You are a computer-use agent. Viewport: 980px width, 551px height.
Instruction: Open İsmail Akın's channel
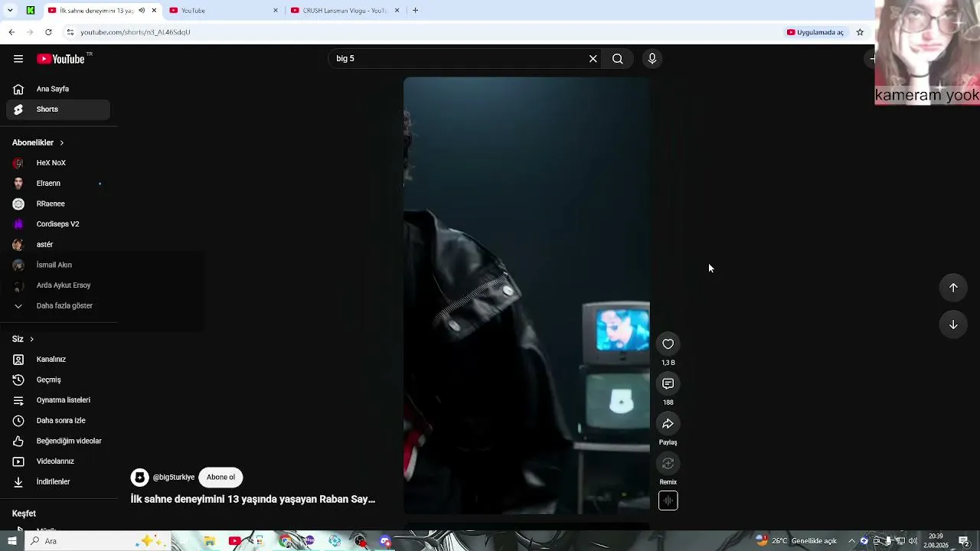(58, 265)
